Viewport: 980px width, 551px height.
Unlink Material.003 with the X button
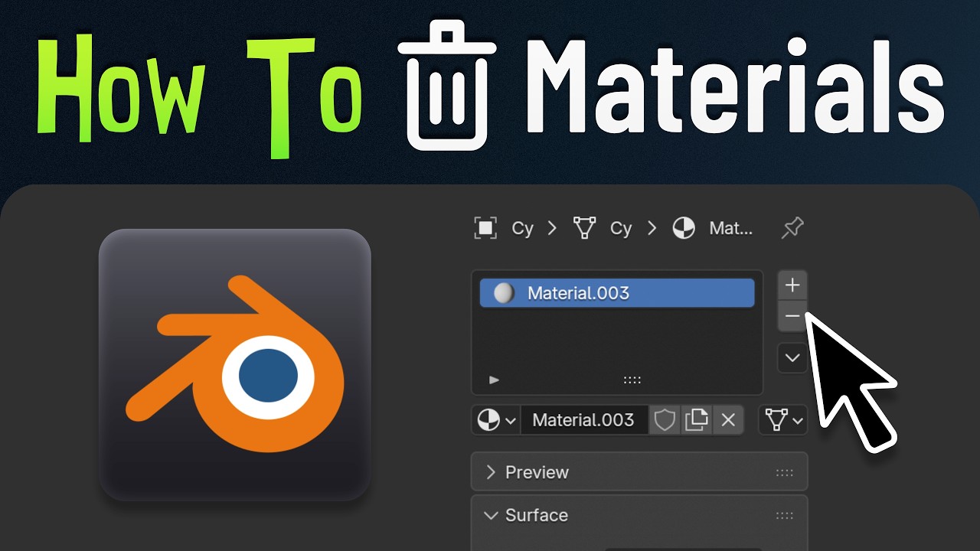[x=728, y=420]
